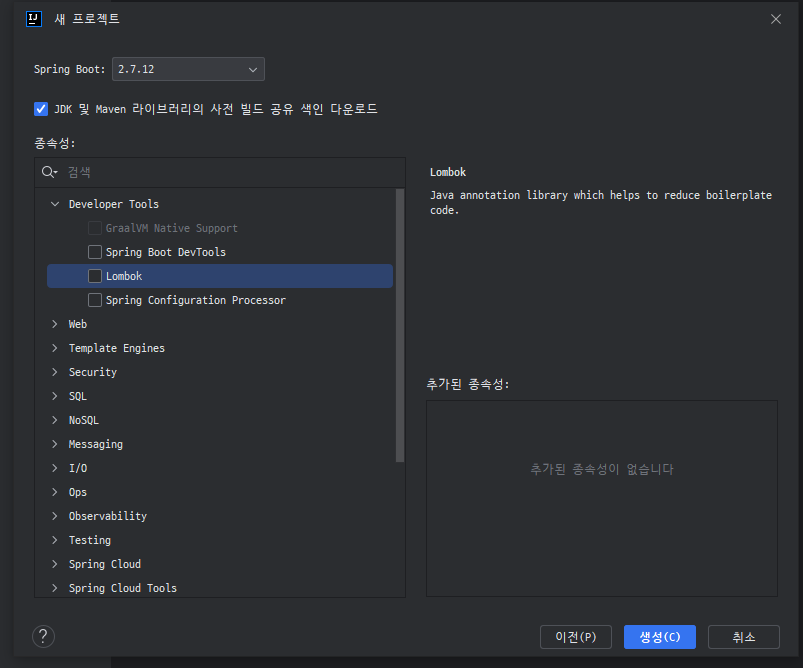Expand the I/O category
803x668 pixels.
click(x=55, y=468)
